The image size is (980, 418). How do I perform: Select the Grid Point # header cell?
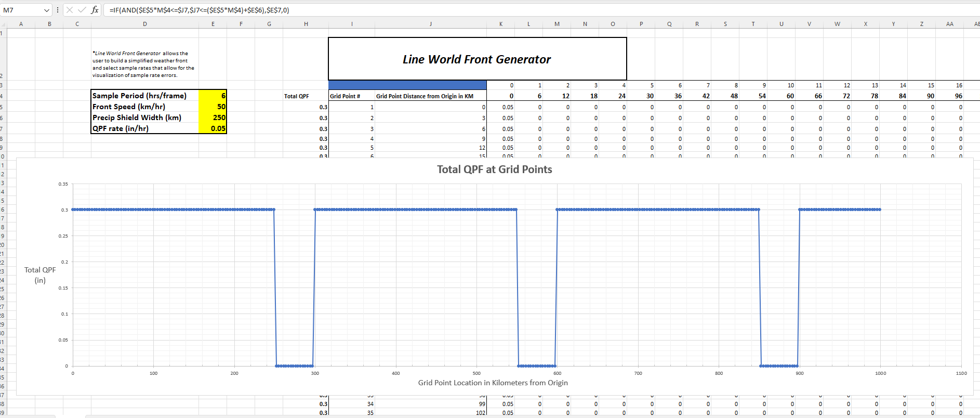tap(352, 96)
